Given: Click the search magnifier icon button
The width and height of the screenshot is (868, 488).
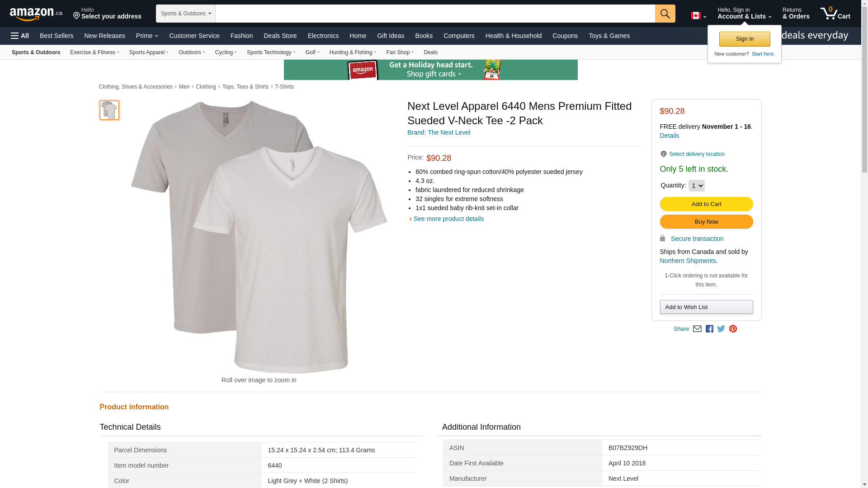Looking at the screenshot, I should 665,14.
